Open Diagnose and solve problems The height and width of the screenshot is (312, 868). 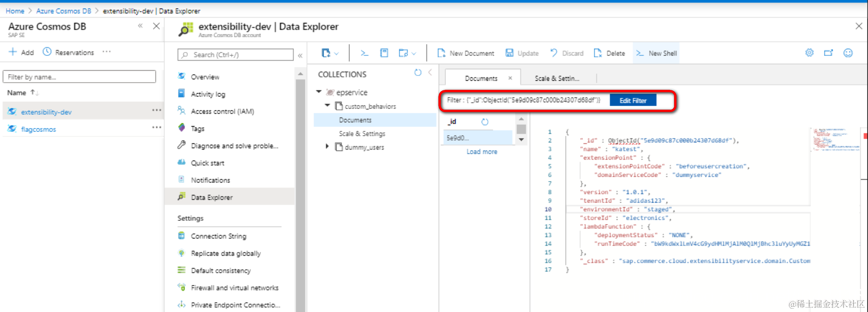pyautogui.click(x=234, y=146)
